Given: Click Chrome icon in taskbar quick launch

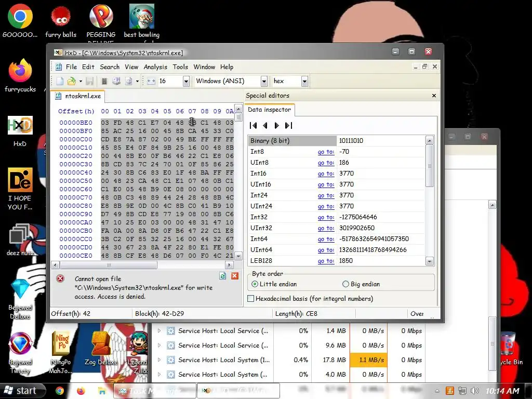Looking at the screenshot, I should (x=60, y=391).
